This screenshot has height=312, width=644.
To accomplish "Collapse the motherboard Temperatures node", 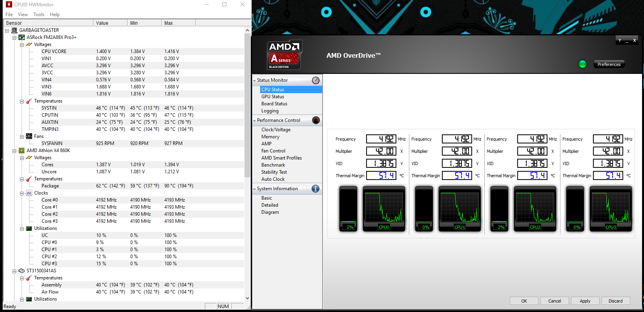I will (x=22, y=101).
